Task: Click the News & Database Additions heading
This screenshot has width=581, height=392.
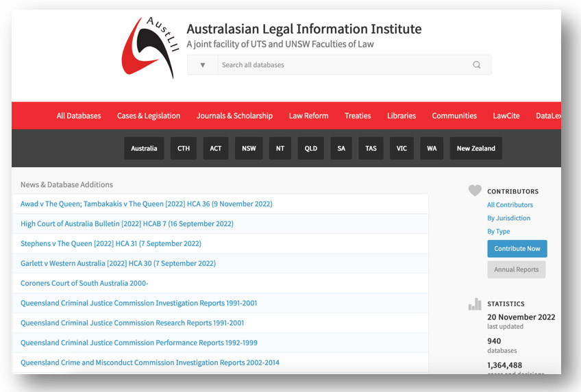Action: click(66, 184)
